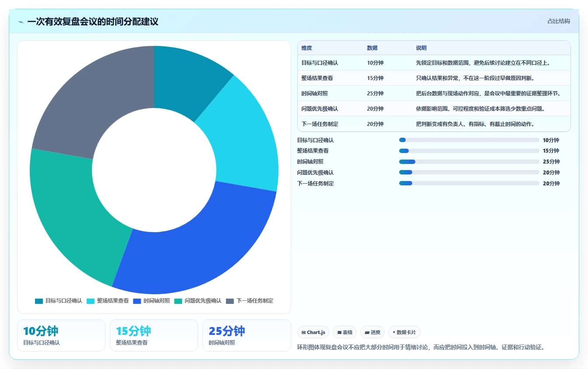588x369 pixels.
Task: Select table cell 目标与口径确认
Action: click(320, 63)
